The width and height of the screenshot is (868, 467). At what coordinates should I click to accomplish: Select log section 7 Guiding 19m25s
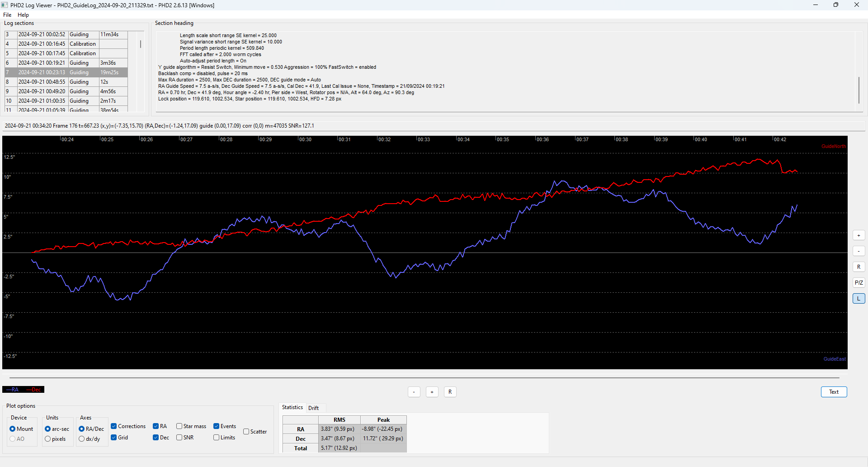click(66, 72)
